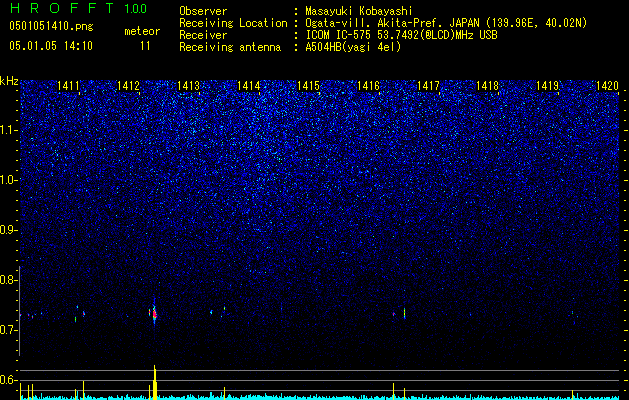
Task: Click the gray frequency range bar at left
Action: pos(20,311)
